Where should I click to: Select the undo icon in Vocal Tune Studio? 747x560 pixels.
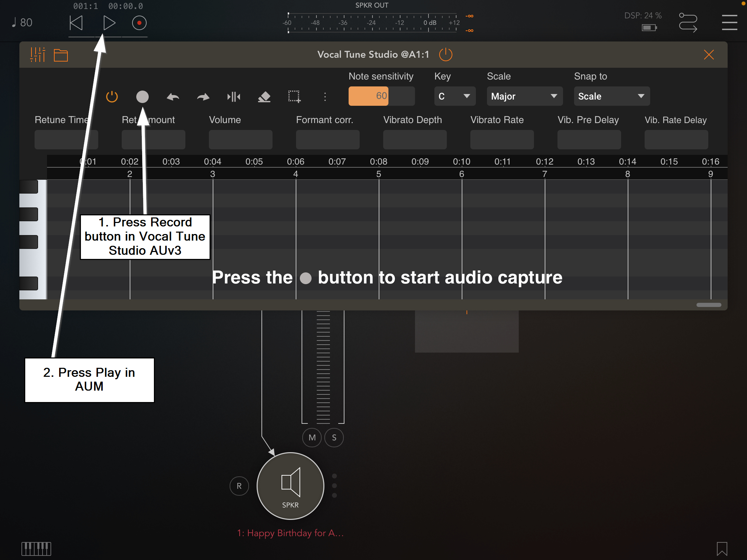click(x=173, y=97)
